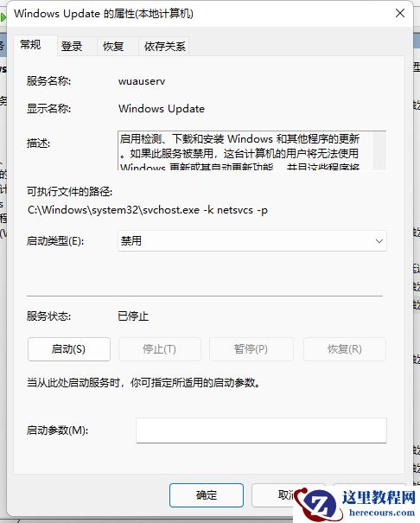Click the disabled 暂停(P) button
This screenshot has width=420, height=523.
pos(251,349)
